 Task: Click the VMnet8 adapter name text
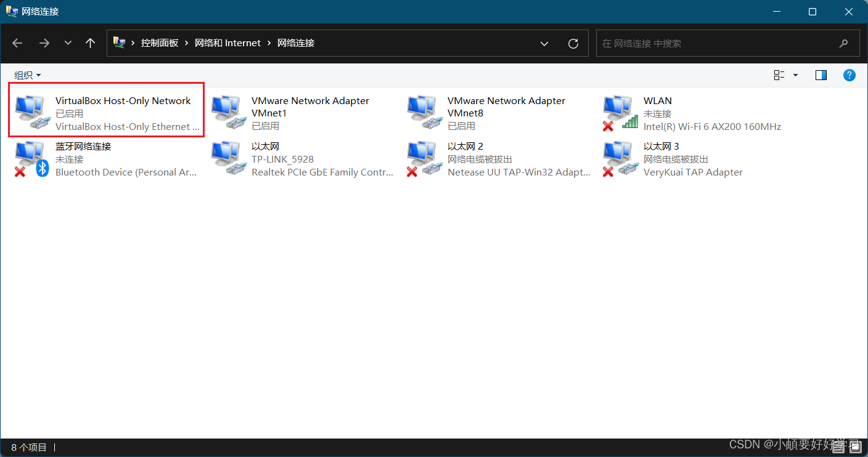506,107
